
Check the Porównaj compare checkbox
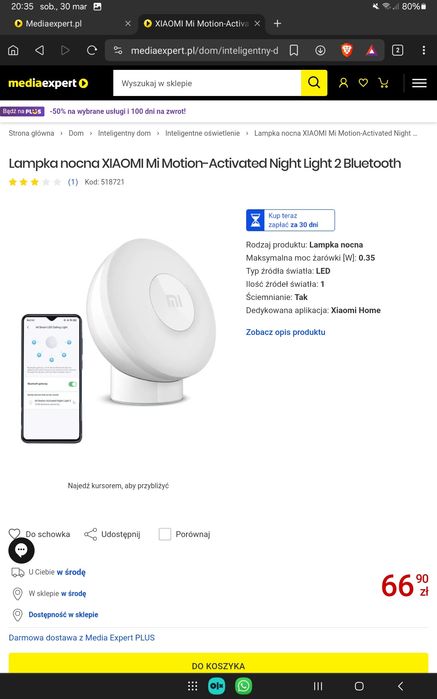coord(165,534)
